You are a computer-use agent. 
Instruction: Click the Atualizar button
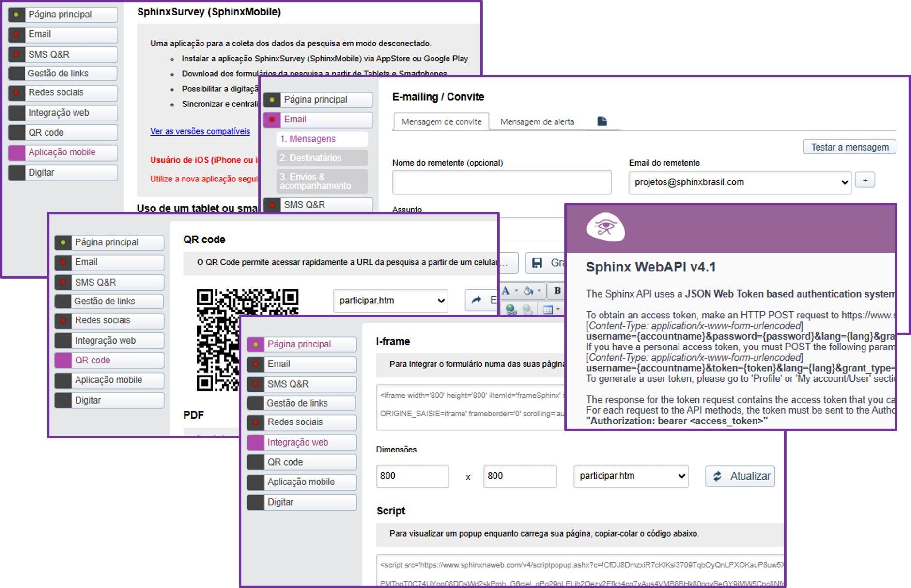[x=740, y=476]
